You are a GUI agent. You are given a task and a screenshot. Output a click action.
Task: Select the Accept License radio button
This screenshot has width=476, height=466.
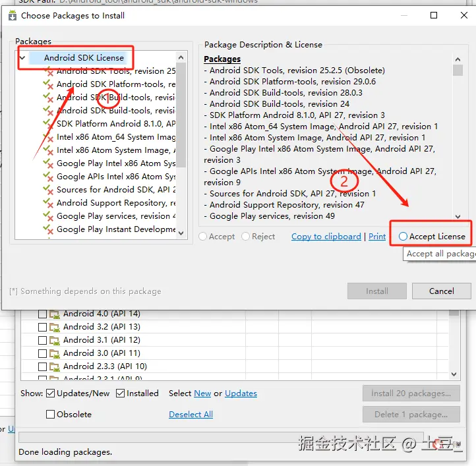click(x=403, y=236)
